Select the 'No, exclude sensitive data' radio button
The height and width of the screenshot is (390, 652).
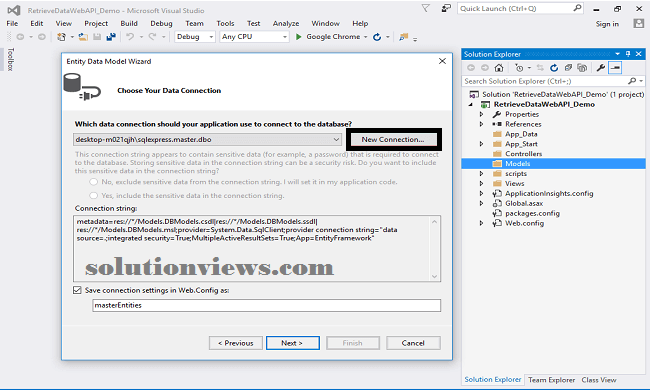pos(94,182)
